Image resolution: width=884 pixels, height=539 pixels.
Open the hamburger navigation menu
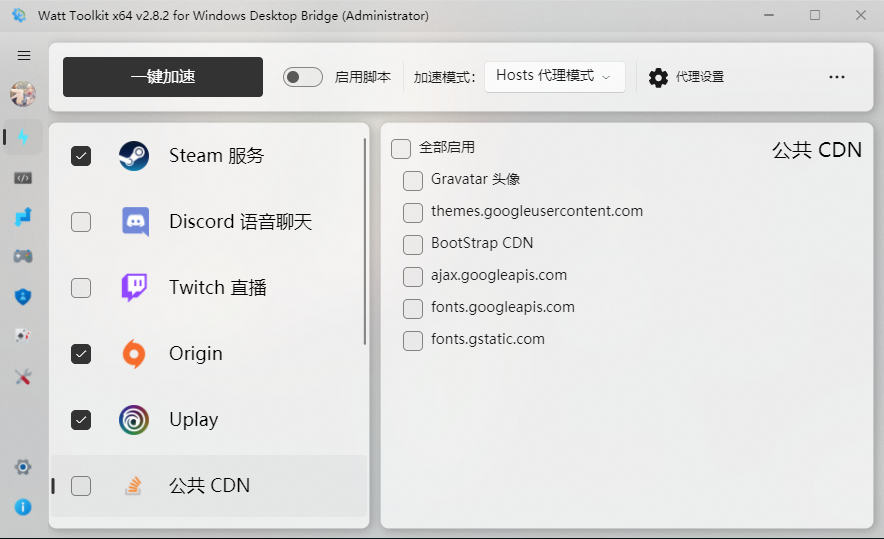[24, 55]
